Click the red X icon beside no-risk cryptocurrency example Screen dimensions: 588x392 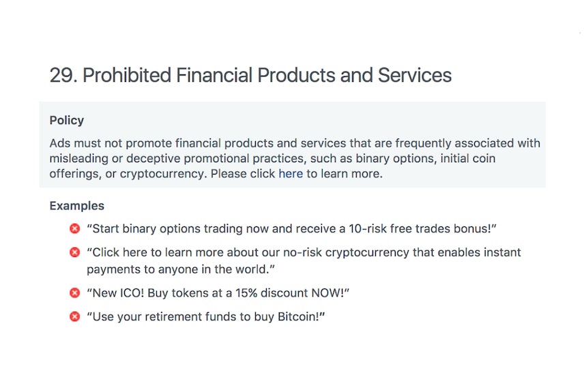click(x=74, y=252)
